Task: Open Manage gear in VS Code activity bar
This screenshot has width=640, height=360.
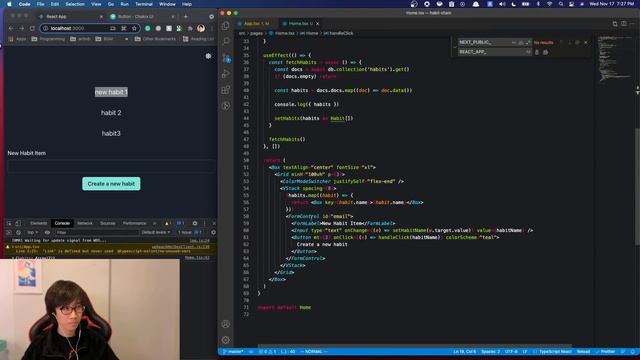Action: coord(226,340)
